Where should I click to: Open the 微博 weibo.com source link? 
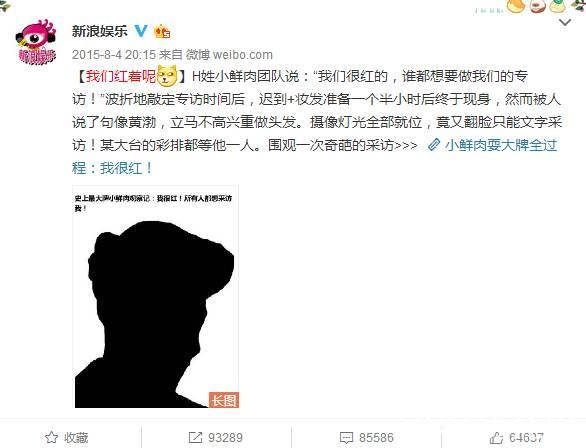click(x=229, y=55)
